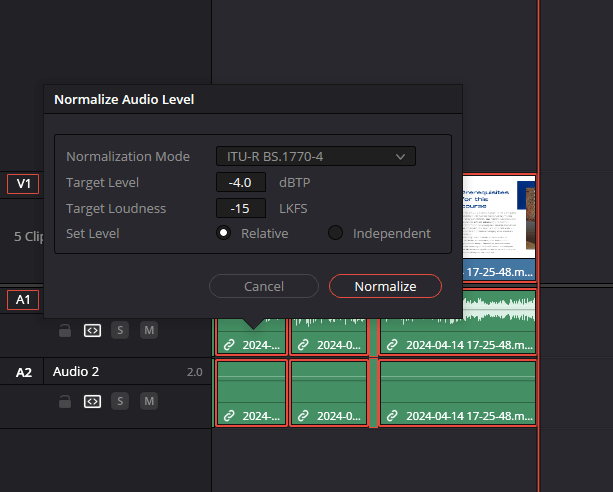
Task: Select the video clip thumbnail on V1
Action: 499,217
